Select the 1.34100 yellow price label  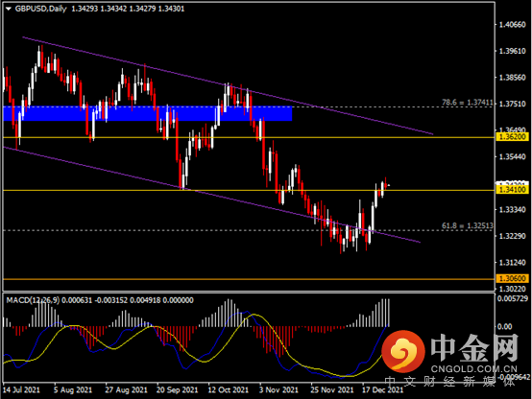pyautogui.click(x=512, y=190)
